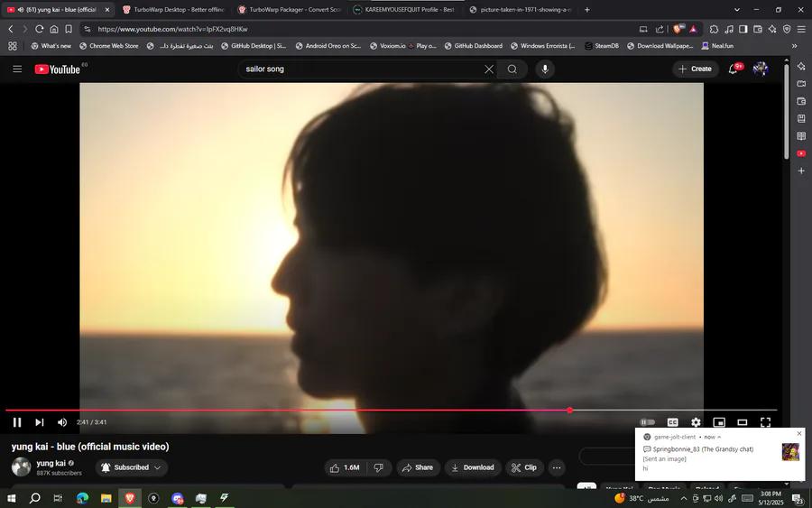Image resolution: width=812 pixels, height=508 pixels.
Task: Go back in browser history
Action: tap(10, 29)
